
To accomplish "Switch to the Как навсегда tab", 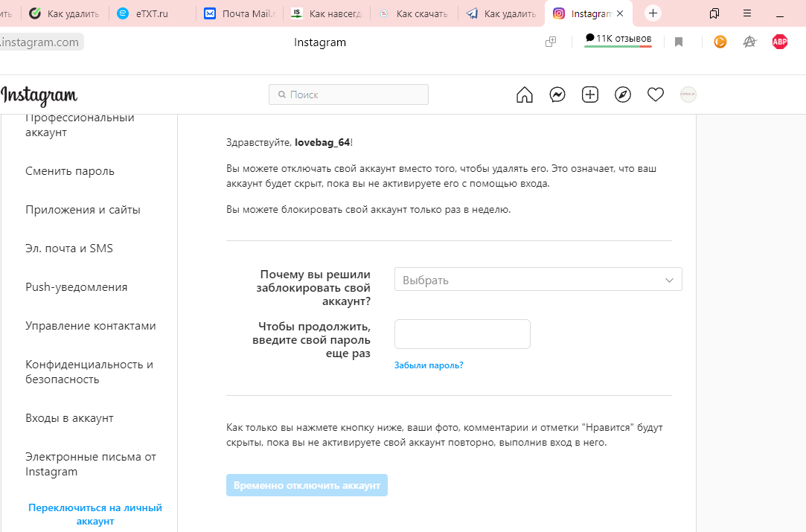I will click(x=327, y=14).
